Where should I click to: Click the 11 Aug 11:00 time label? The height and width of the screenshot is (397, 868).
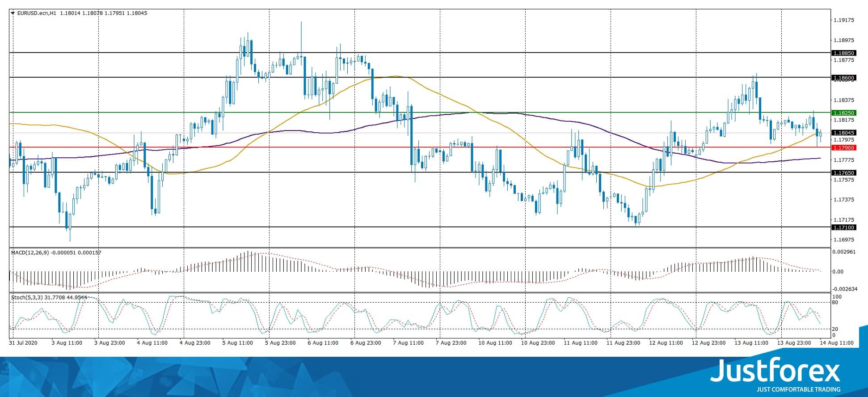[581, 343]
